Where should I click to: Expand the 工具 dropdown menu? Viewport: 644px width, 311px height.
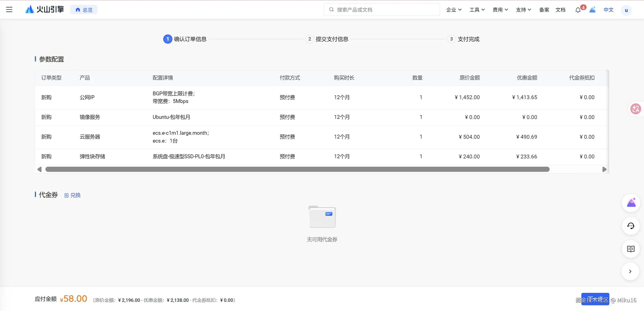coord(477,10)
